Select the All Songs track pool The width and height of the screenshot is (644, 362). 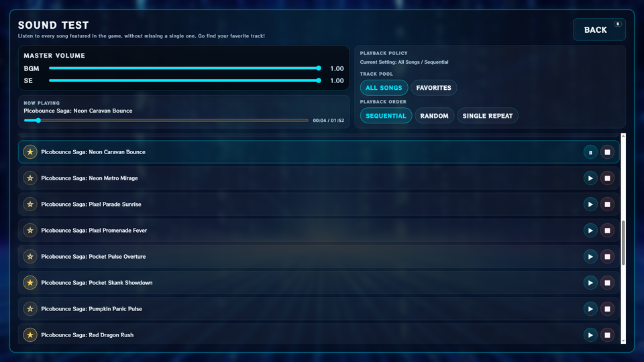pyautogui.click(x=384, y=88)
